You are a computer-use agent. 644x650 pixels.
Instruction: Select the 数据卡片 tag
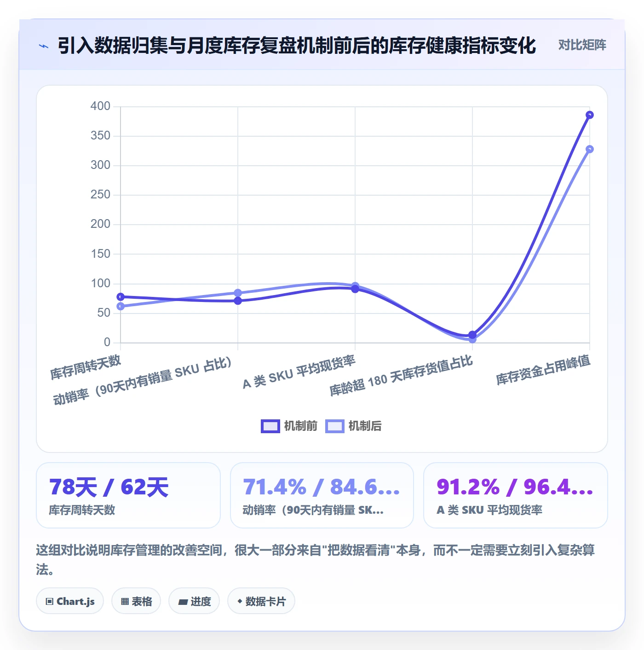click(x=261, y=601)
